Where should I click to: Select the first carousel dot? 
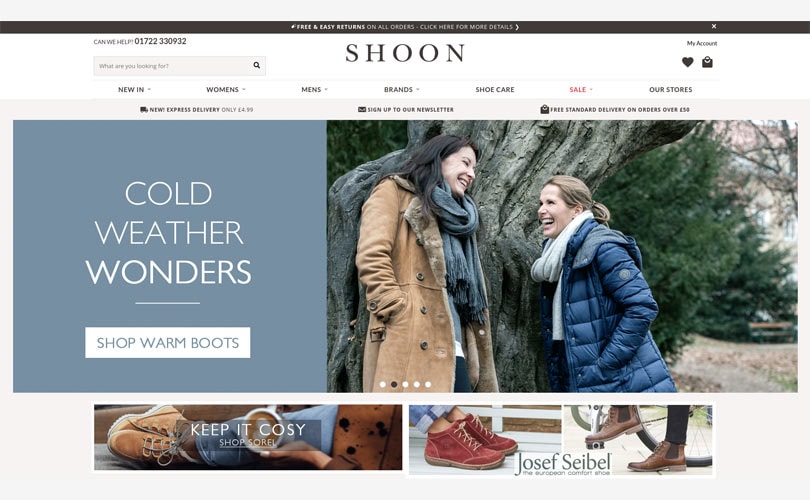click(x=383, y=384)
